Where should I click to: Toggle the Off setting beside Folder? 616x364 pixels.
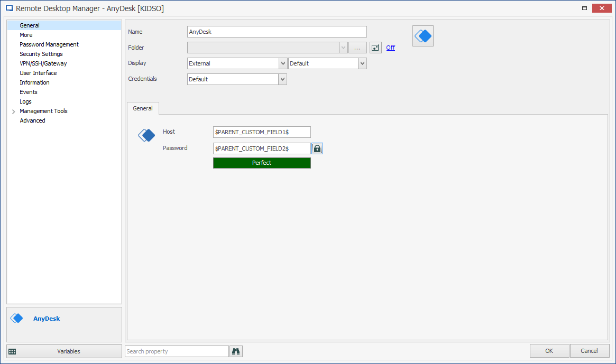coord(390,47)
